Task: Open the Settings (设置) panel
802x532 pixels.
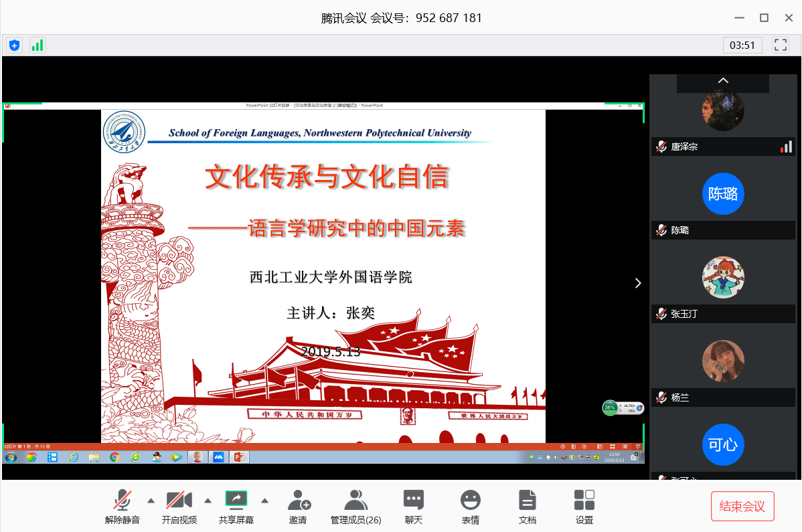Action: tap(584, 506)
